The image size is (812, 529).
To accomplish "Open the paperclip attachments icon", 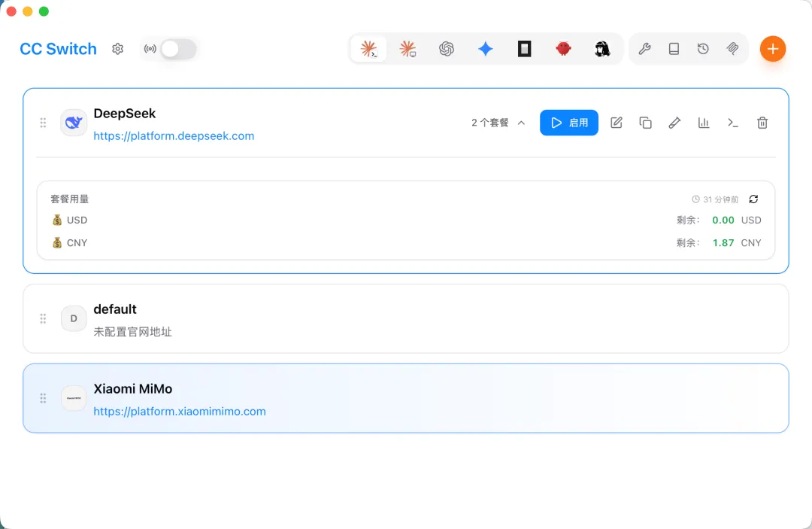I will (732, 49).
